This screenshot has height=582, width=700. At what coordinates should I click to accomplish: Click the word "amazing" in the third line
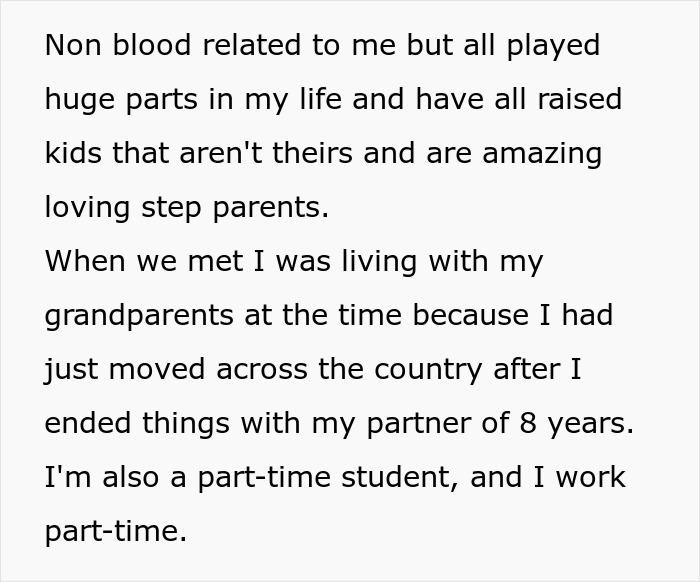(542, 154)
